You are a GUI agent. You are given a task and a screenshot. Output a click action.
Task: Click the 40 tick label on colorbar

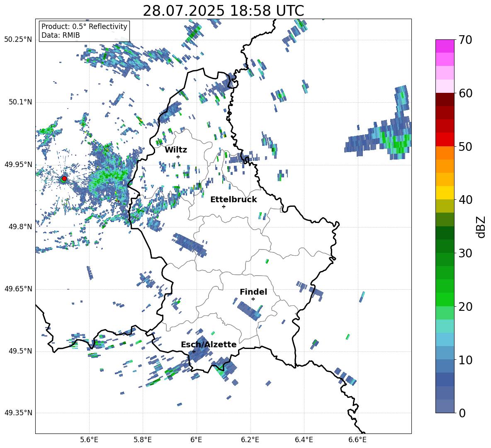click(x=465, y=200)
